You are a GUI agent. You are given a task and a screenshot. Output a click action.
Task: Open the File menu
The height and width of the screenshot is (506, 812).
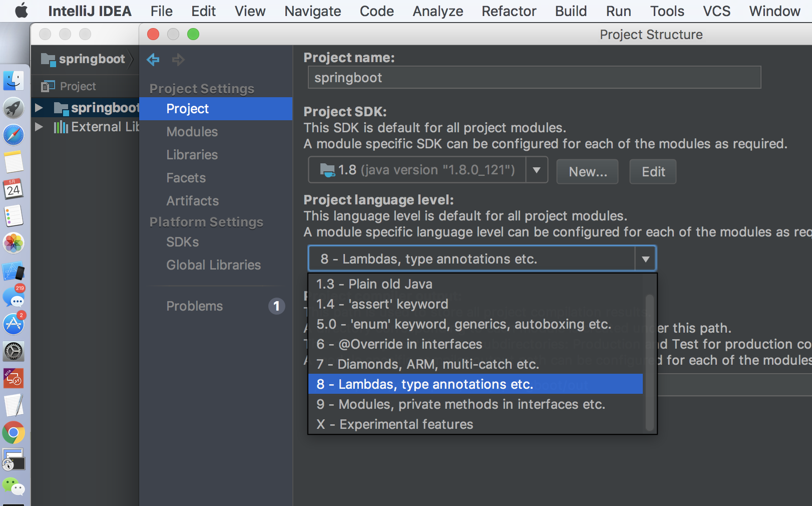pos(161,11)
